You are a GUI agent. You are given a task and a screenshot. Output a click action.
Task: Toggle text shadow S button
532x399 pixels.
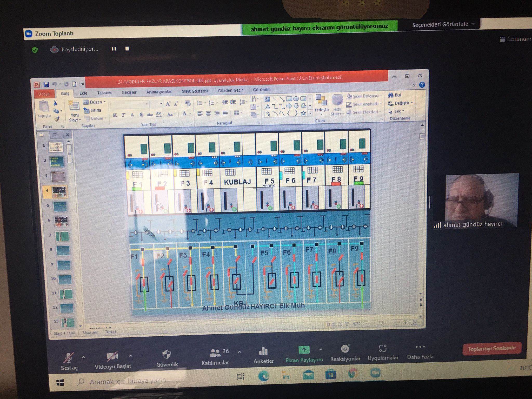(141, 115)
